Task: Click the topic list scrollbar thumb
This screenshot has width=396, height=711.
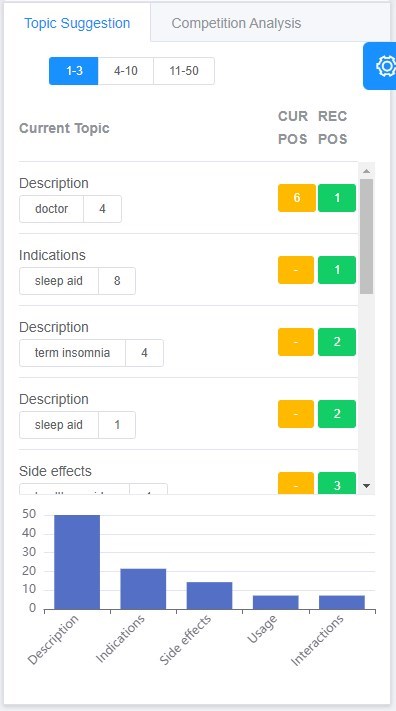Action: pos(367,236)
